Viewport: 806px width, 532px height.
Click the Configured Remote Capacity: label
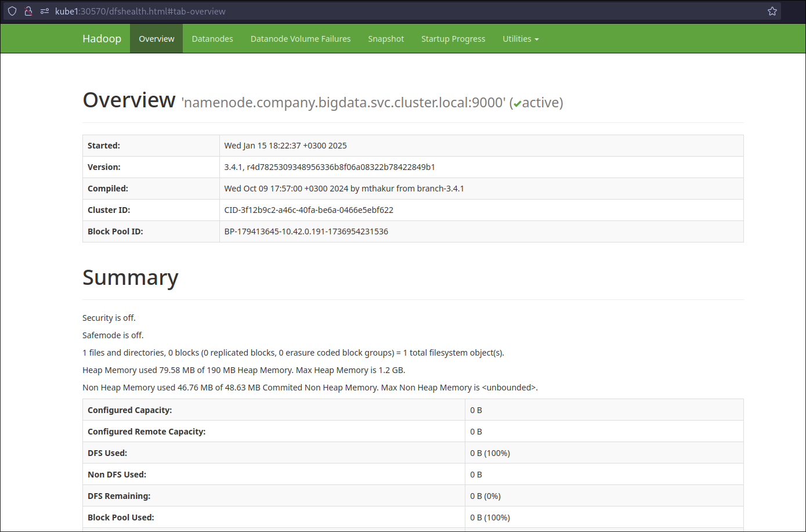coord(147,432)
